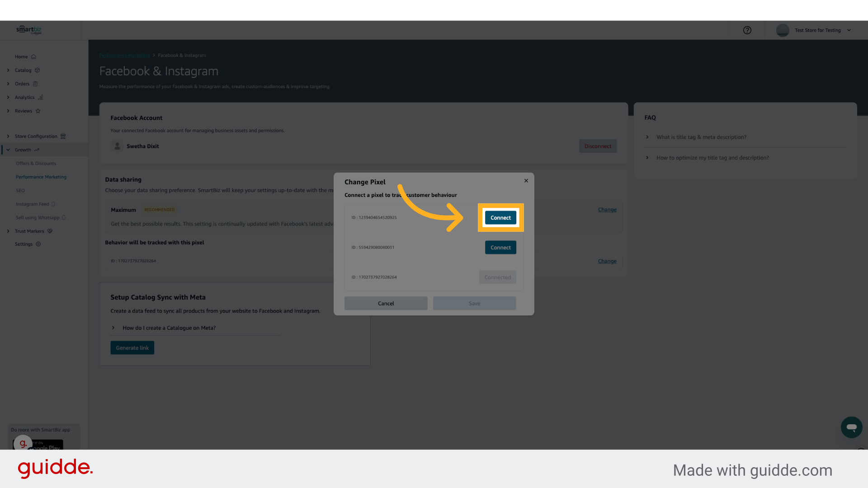The height and width of the screenshot is (488, 868).
Task: Click the Analytics bar chart icon
Action: (x=41, y=98)
